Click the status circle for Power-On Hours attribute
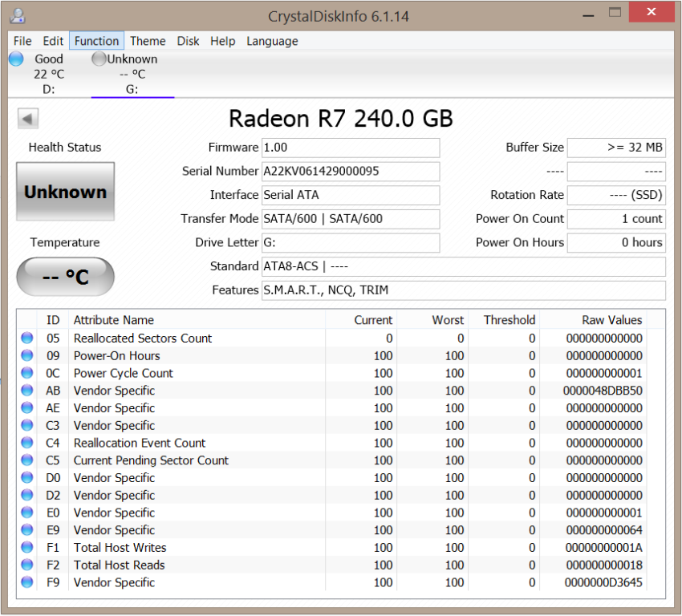Image resolution: width=682 pixels, height=616 pixels. [x=26, y=355]
